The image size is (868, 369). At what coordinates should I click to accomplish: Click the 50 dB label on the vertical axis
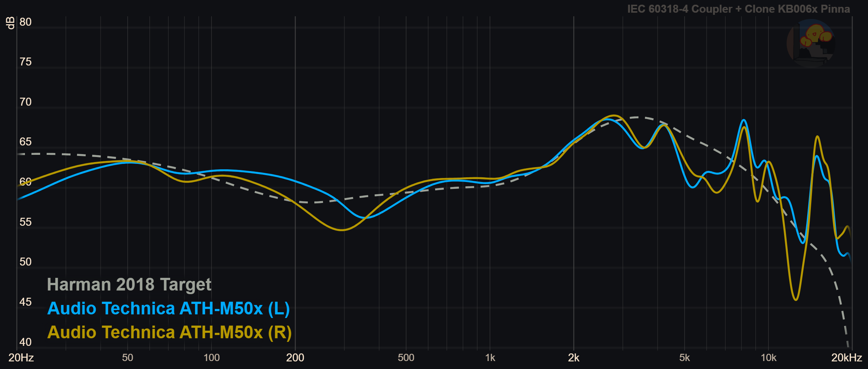coord(25,262)
